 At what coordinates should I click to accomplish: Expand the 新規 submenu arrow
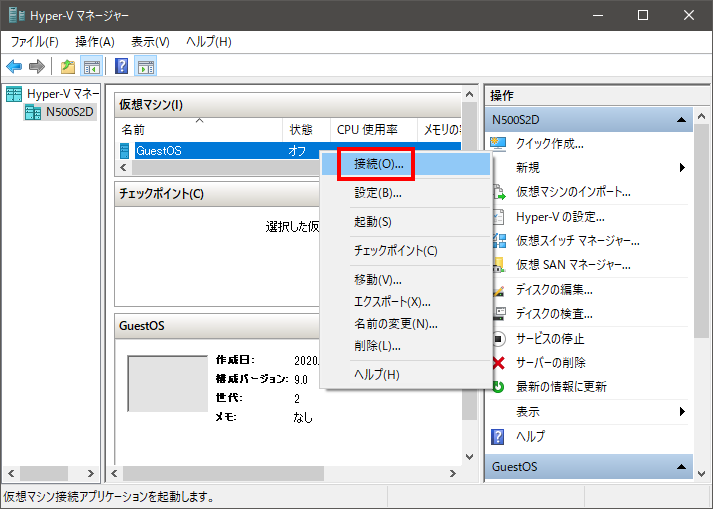point(682,167)
